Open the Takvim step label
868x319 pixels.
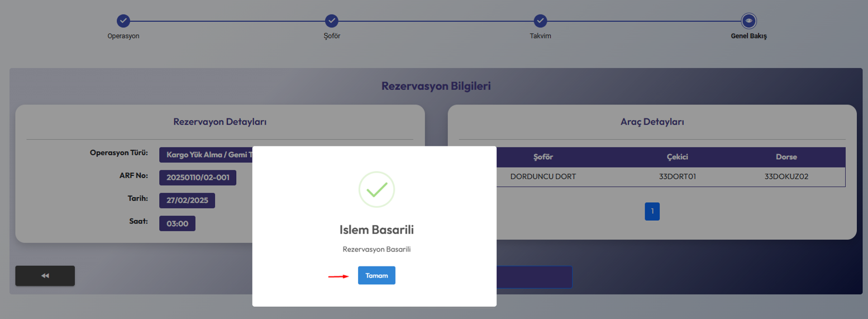click(540, 36)
